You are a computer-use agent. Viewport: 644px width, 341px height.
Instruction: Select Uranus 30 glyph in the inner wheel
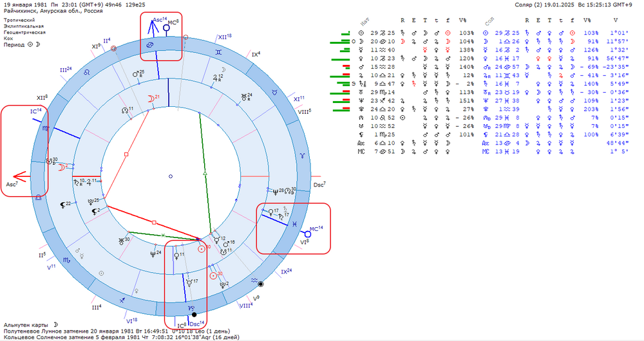coord(123,241)
